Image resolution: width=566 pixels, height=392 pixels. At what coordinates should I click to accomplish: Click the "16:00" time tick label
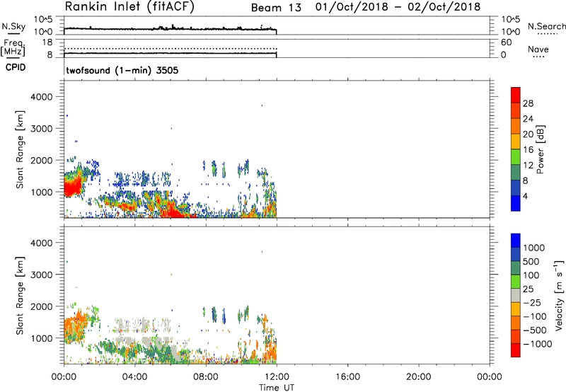click(347, 377)
